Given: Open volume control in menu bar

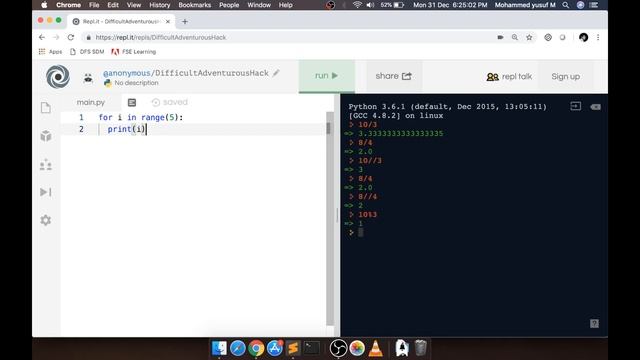Looking at the screenshot, I should tap(370, 5).
